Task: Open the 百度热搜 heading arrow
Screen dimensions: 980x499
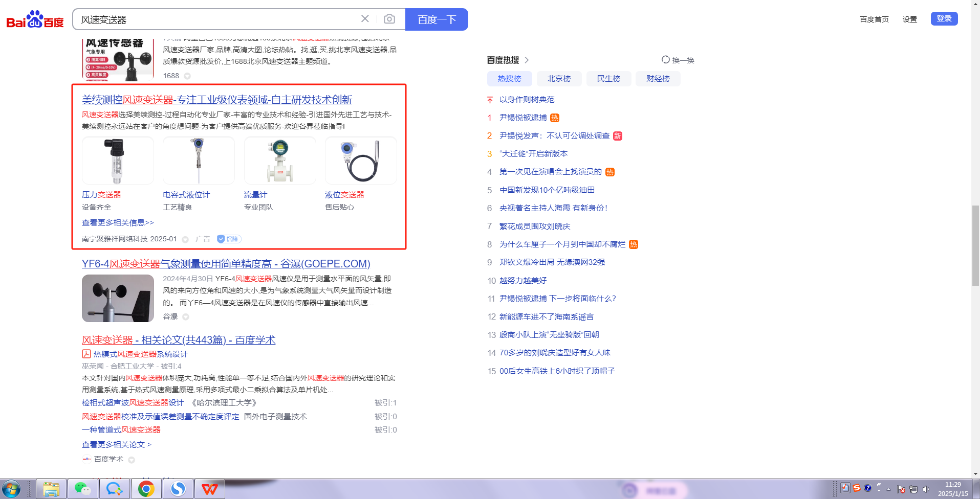Action: (527, 60)
